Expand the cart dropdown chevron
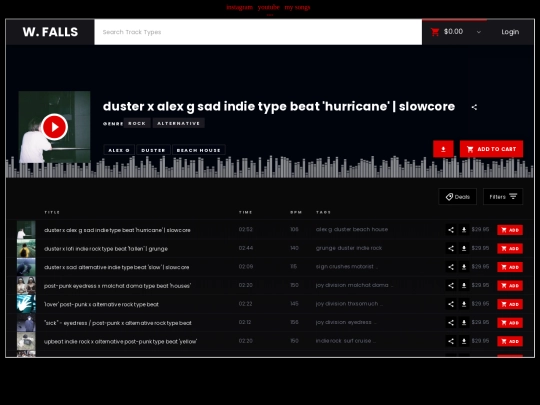This screenshot has width=540, height=405. point(479,32)
